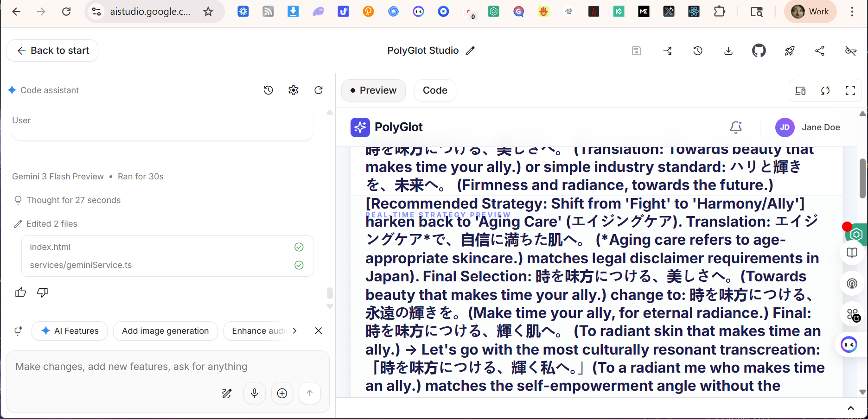Open version history in the top app toolbar

698,51
